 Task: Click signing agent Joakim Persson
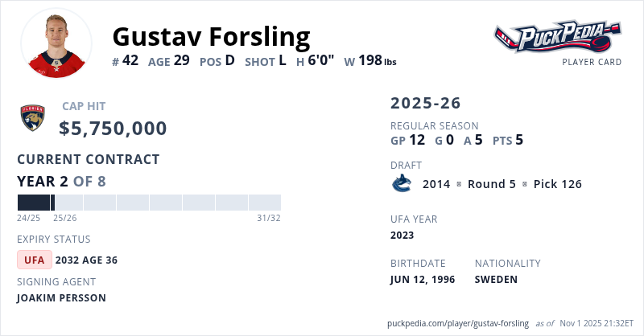tap(61, 298)
